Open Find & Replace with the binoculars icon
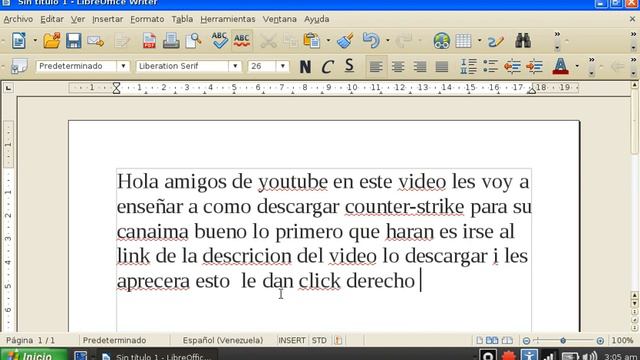This screenshot has height=360, width=640. click(523, 41)
